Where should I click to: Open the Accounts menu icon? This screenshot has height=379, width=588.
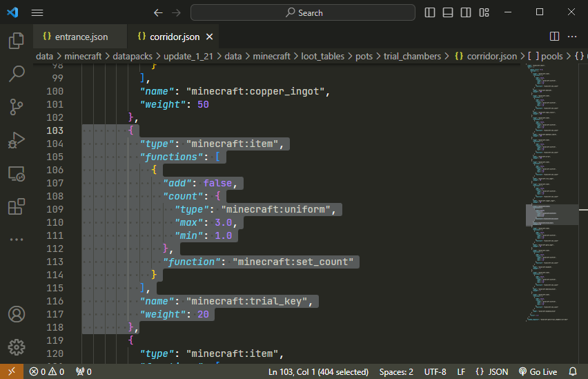click(17, 314)
